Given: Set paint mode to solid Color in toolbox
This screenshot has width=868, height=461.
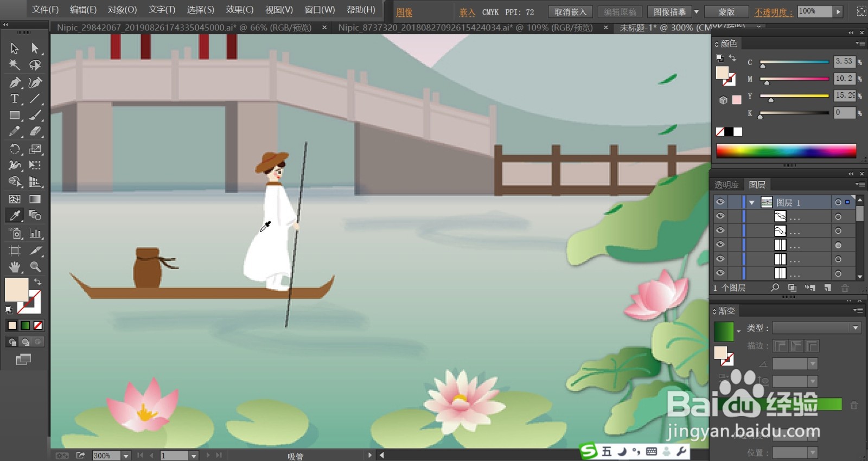Looking at the screenshot, I should [12, 325].
